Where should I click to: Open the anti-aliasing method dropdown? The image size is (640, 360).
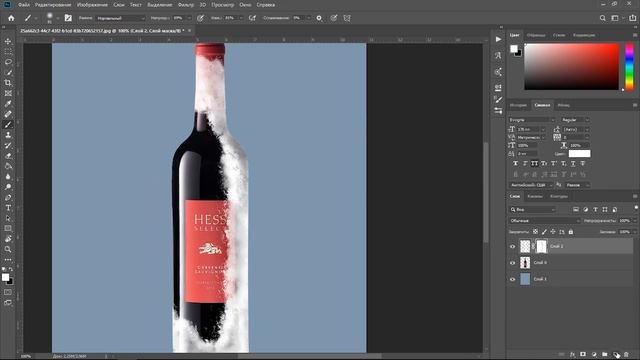pyautogui.click(x=577, y=185)
